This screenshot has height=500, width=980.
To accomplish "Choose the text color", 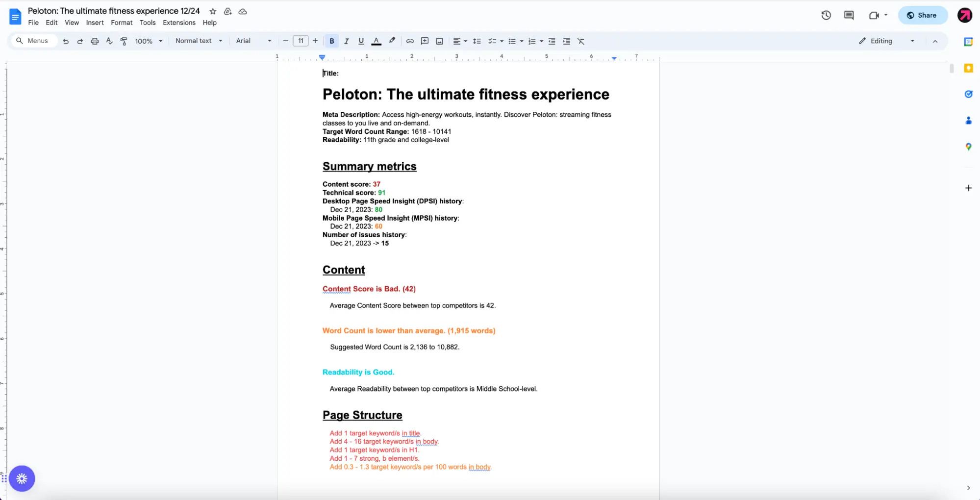I will click(x=376, y=41).
